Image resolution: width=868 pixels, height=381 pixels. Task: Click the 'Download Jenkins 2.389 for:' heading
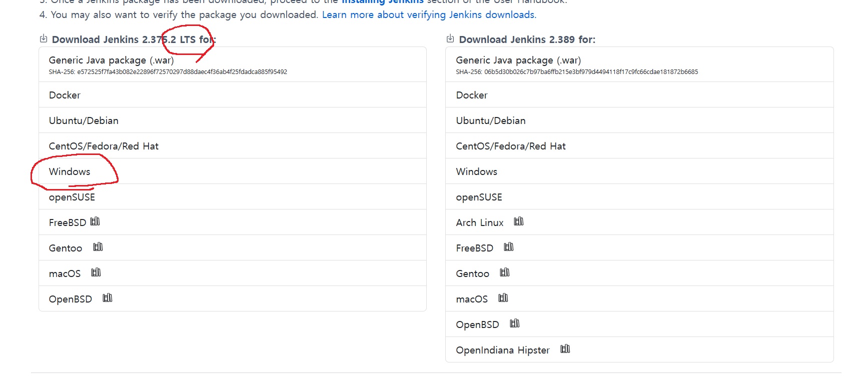pos(527,39)
